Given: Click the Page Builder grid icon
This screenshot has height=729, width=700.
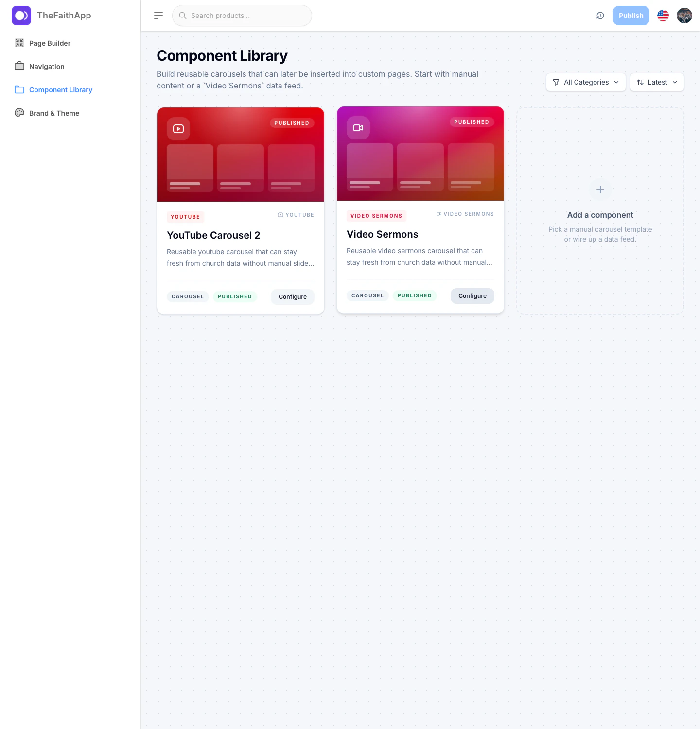Looking at the screenshot, I should (19, 43).
